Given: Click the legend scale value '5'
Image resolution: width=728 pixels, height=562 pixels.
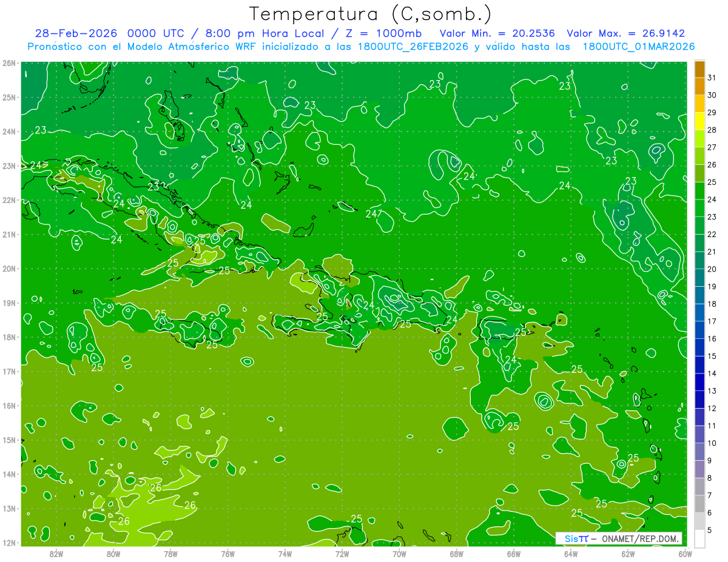Looking at the screenshot, I should [710, 530].
